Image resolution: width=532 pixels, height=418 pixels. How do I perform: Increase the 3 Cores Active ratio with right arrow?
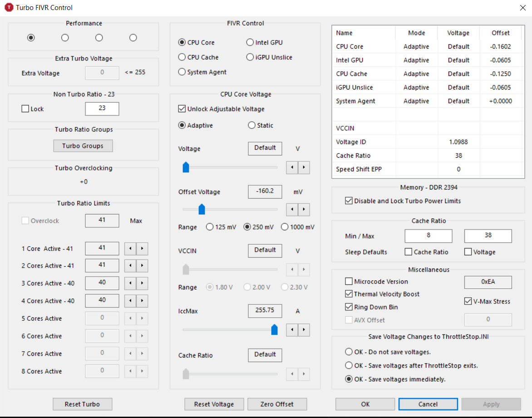[x=142, y=283]
